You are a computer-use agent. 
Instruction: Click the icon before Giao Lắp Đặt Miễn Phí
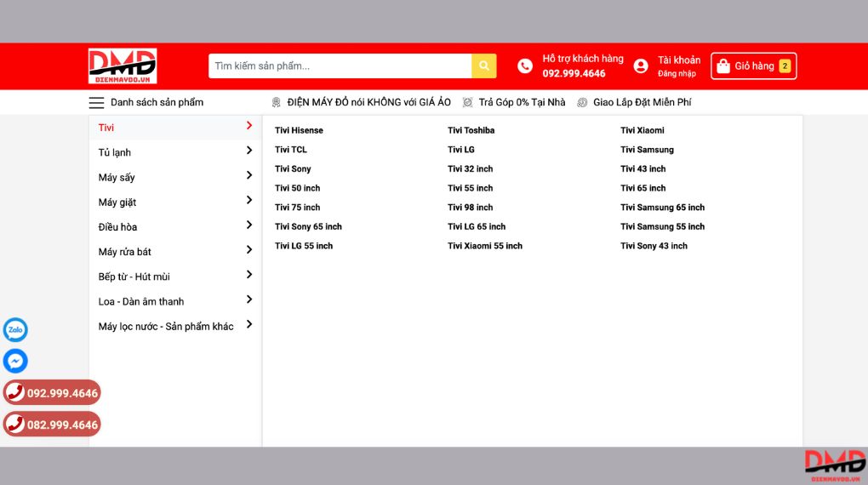pyautogui.click(x=582, y=102)
